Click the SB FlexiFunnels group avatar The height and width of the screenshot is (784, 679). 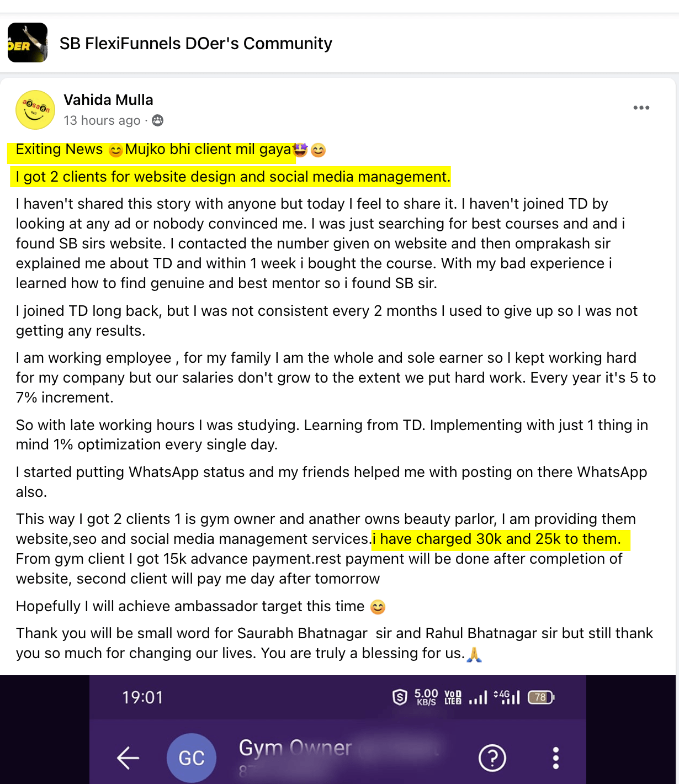28,43
